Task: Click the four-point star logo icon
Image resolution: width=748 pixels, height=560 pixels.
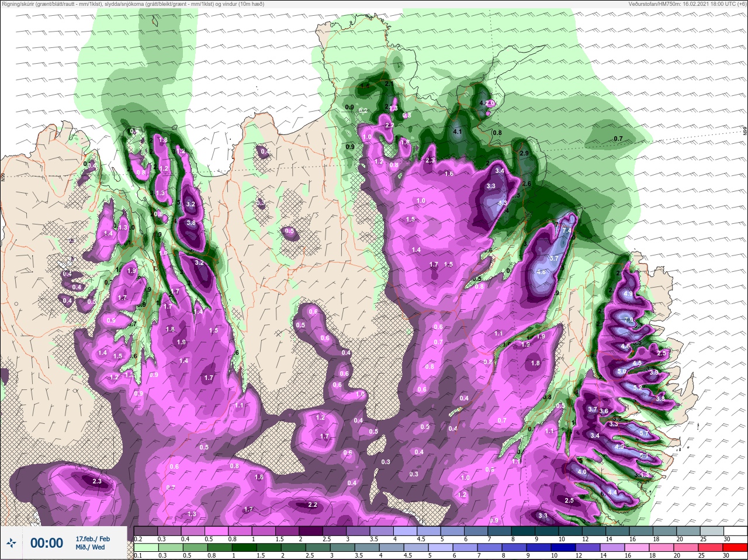Action: tap(12, 543)
